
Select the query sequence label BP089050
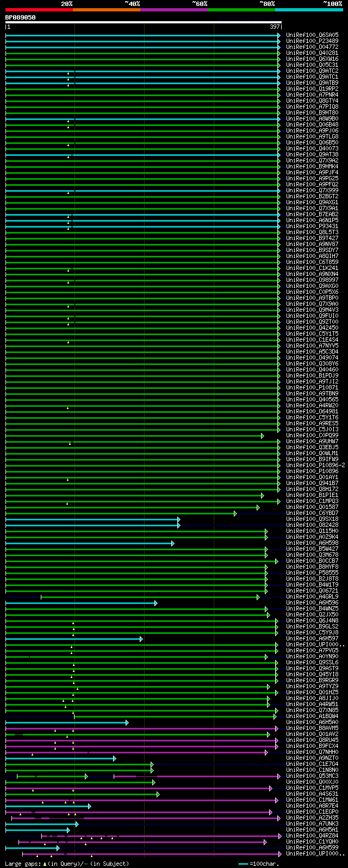click(21, 17)
